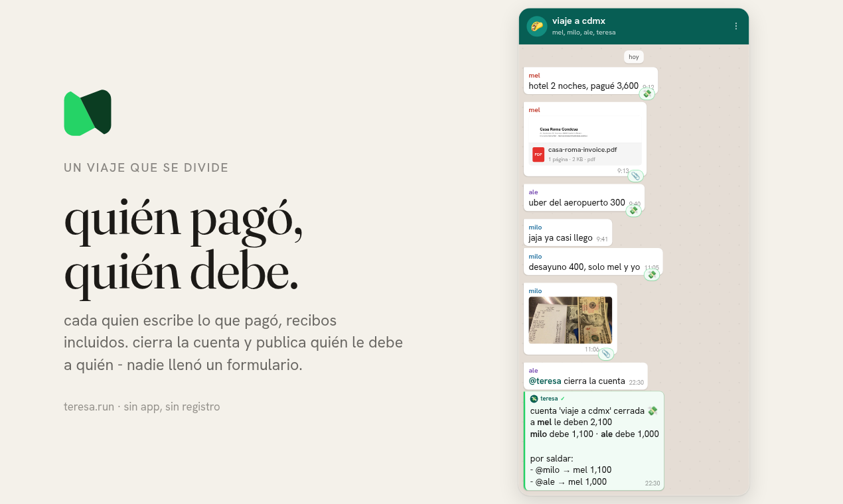Viewport: 843px width, 504px height.
Task: Click teresa bot avatar in closing message
Action: 534,399
